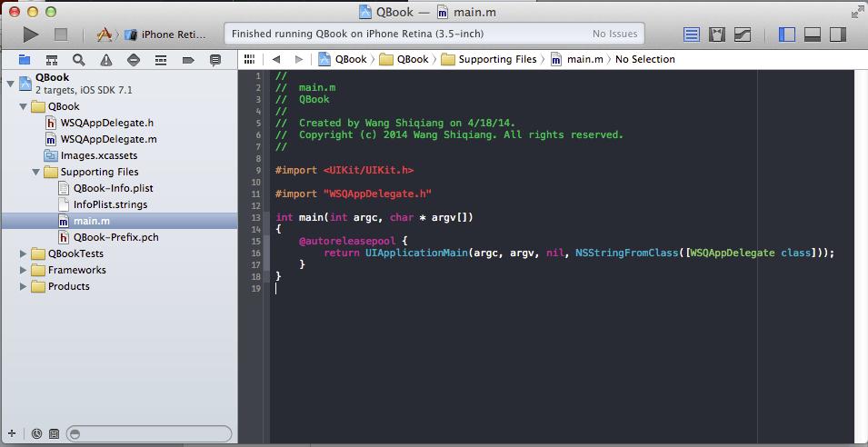The image size is (868, 447).
Task: Show the Assistant editor
Action: tap(717, 35)
